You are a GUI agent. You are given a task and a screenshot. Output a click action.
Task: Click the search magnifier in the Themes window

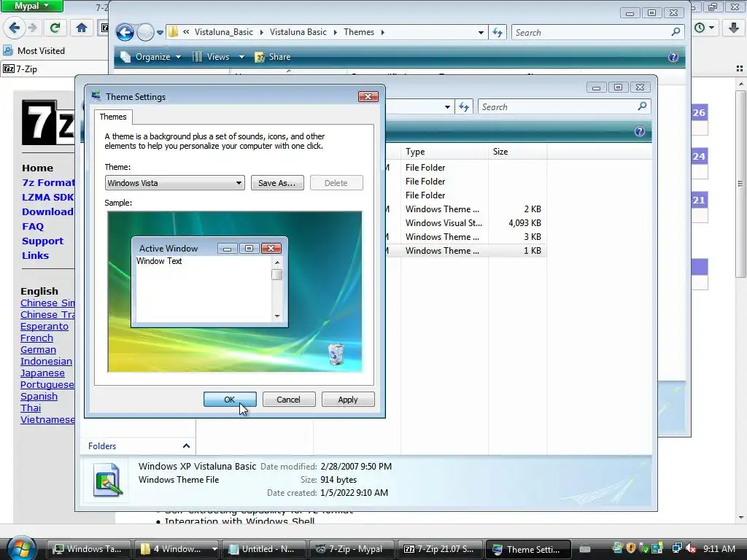(676, 32)
